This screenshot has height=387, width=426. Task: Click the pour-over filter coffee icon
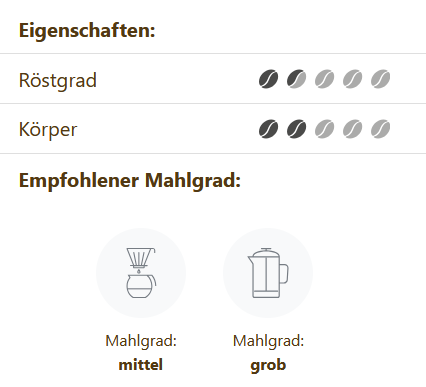pyautogui.click(x=141, y=273)
